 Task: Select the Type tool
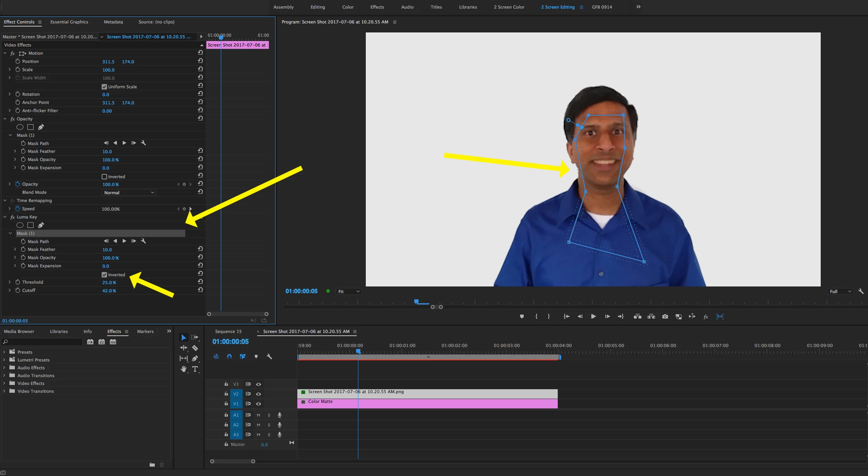(x=195, y=369)
